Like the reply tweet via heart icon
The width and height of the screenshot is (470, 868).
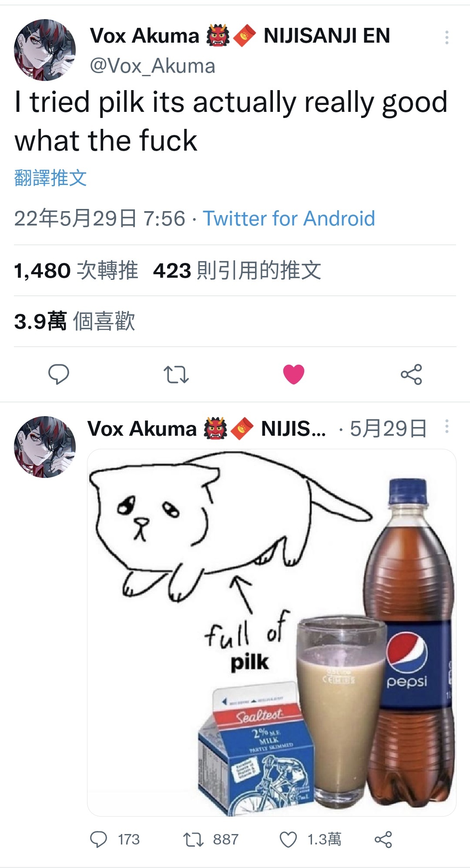[288, 839]
